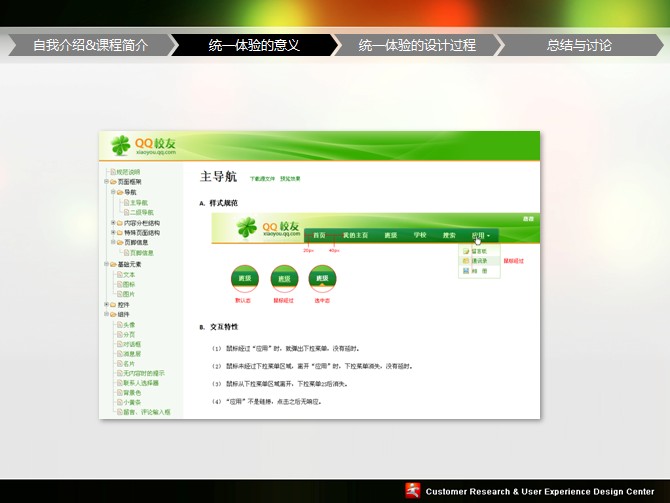Click the 下载源文件 link
The width and height of the screenshot is (670, 503).
(x=262, y=179)
